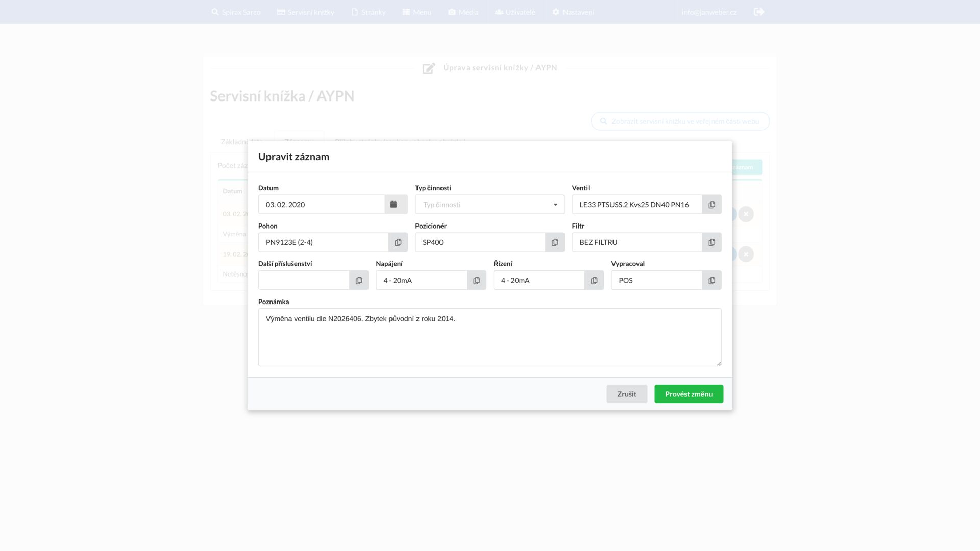
Task: Click copy icon beside Pozicionér field
Action: (555, 242)
